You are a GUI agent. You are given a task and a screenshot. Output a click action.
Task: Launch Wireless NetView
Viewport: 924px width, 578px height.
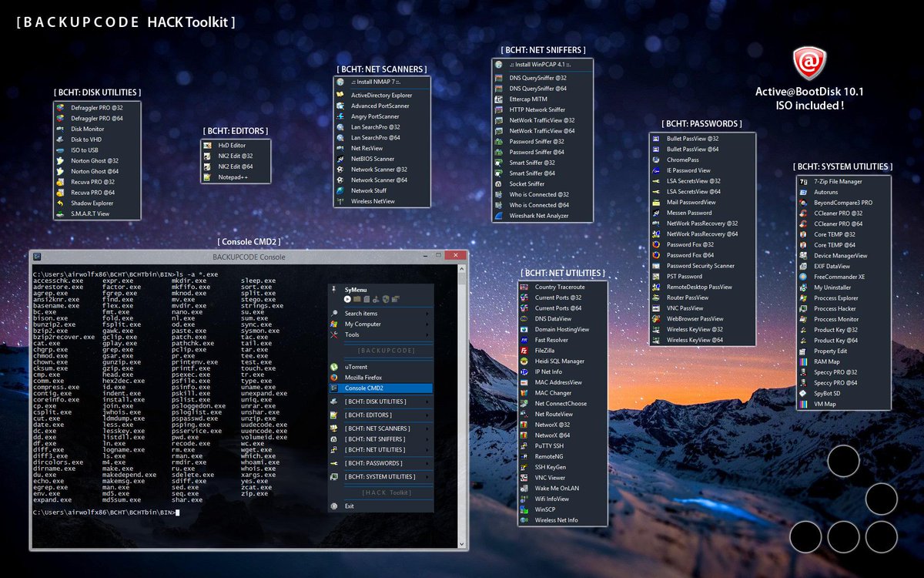[381, 201]
